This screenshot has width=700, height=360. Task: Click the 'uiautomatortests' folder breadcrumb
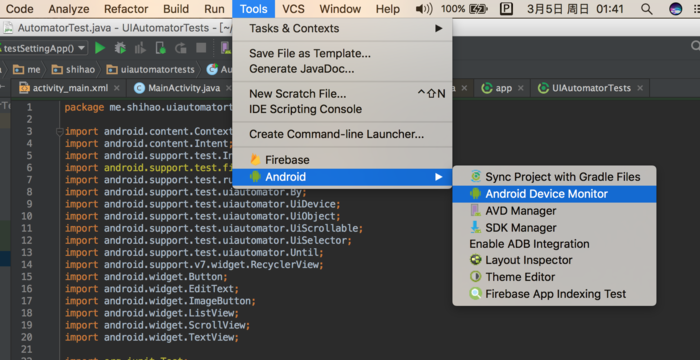150,69
